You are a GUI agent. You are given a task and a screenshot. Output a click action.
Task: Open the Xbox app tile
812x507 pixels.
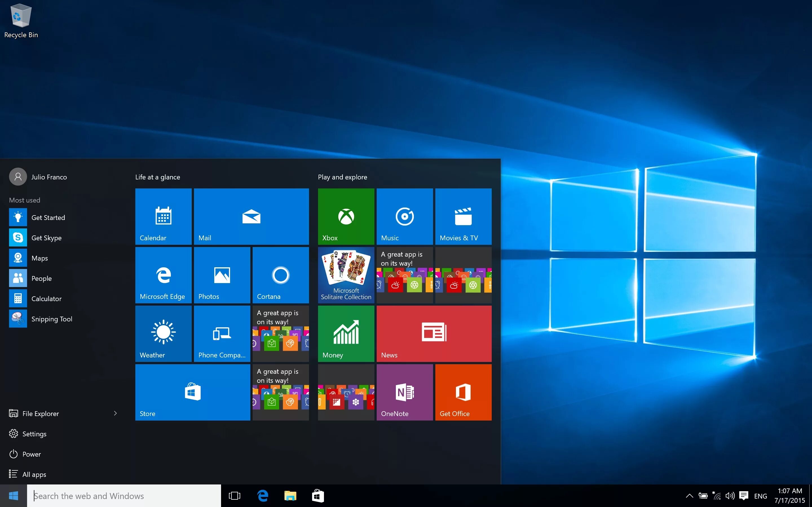tap(345, 216)
